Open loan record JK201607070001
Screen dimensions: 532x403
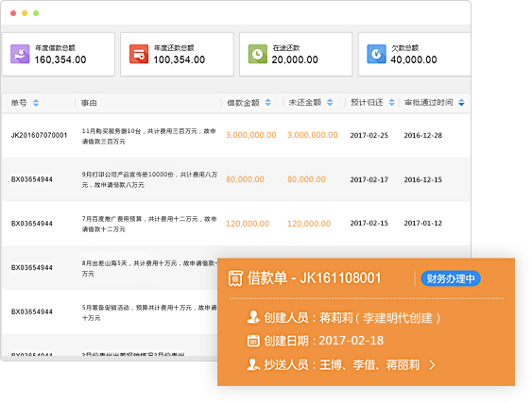click(x=39, y=135)
